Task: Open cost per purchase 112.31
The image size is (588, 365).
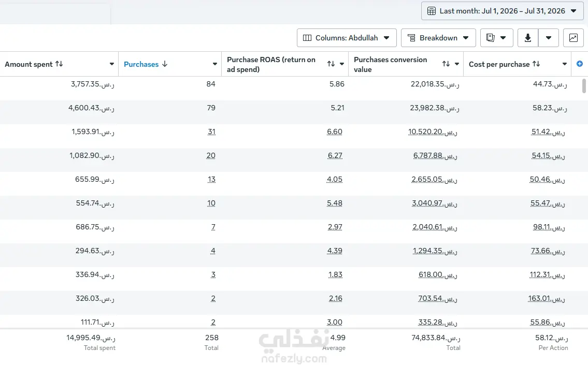Action: click(547, 275)
